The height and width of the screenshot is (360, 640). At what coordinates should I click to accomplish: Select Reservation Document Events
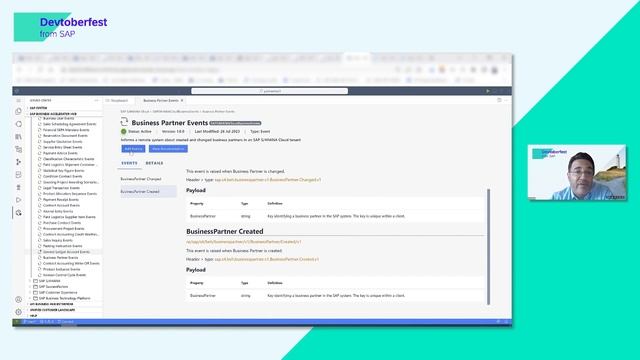click(65, 136)
